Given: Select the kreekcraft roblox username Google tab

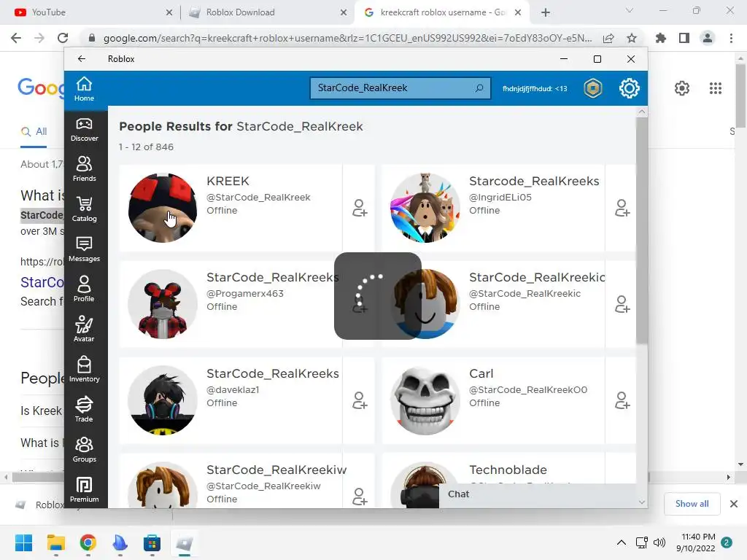Looking at the screenshot, I should pyautogui.click(x=443, y=12).
